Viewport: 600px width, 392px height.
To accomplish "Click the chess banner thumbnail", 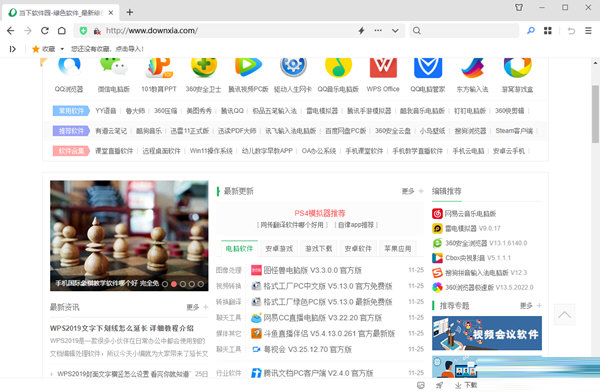I will click(129, 235).
